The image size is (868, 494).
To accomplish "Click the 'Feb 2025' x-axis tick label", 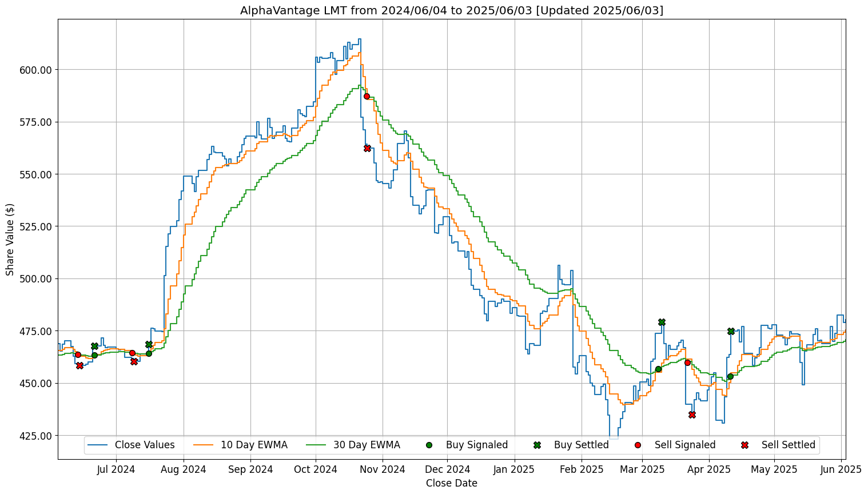I will [x=582, y=470].
